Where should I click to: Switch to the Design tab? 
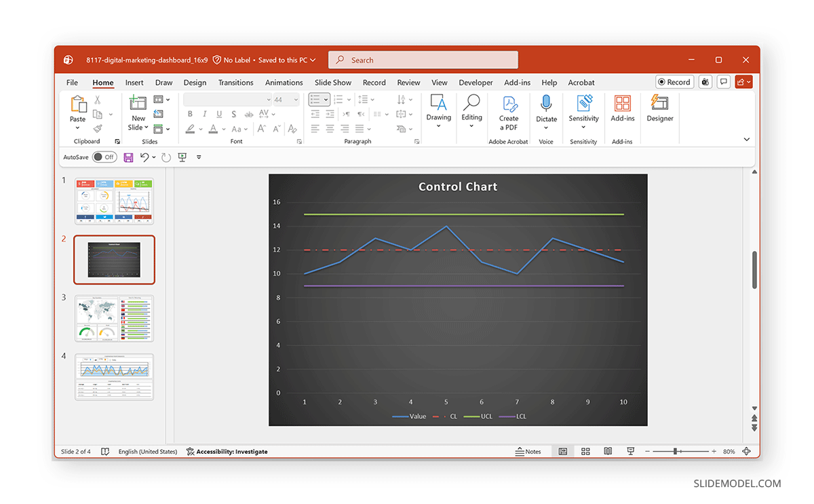coord(195,83)
